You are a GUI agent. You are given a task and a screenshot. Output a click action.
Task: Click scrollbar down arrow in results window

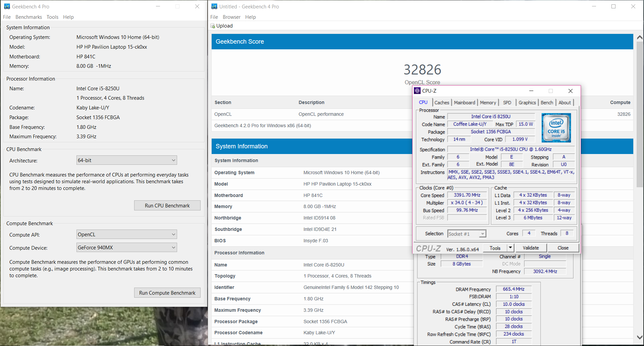(640, 337)
